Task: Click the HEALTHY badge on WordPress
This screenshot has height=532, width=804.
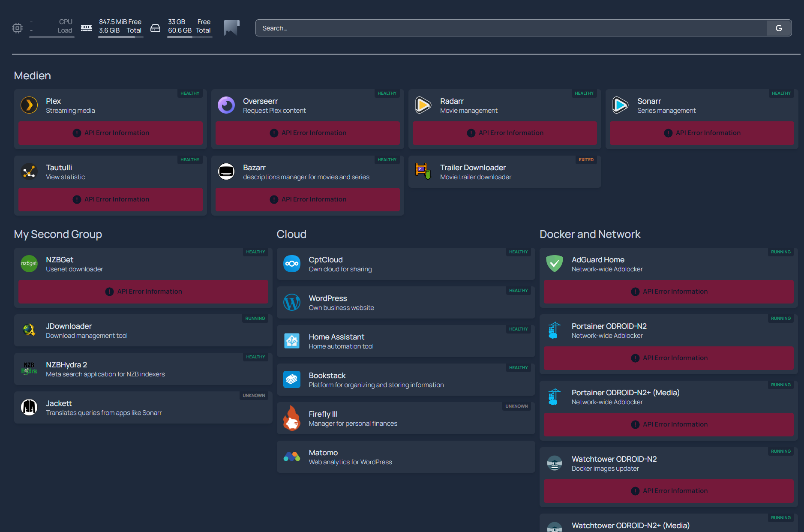Action: pos(518,290)
